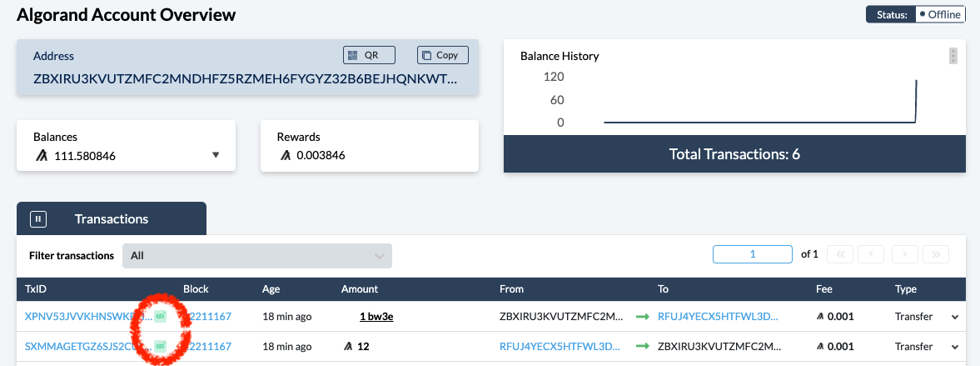The width and height of the screenshot is (980, 366).
Task: Click group link icon on SXMMAG row
Action: pyautogui.click(x=160, y=345)
